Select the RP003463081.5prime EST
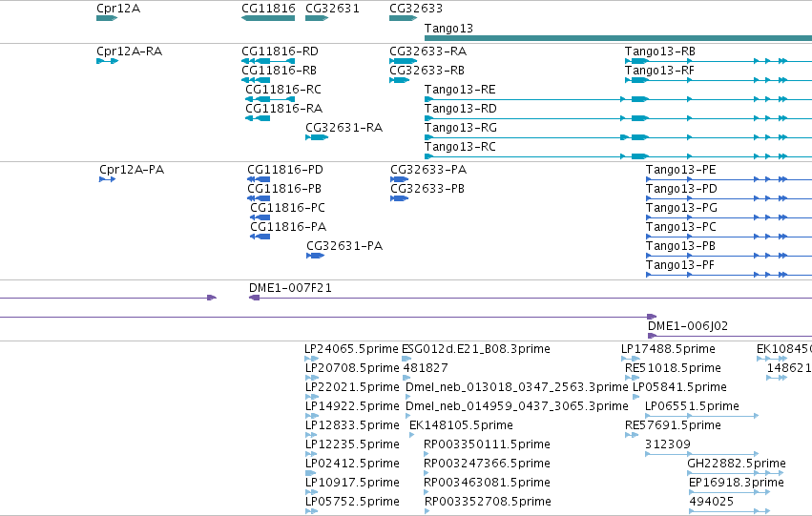Image resolution: width=812 pixels, height=516 pixels. coord(427,493)
